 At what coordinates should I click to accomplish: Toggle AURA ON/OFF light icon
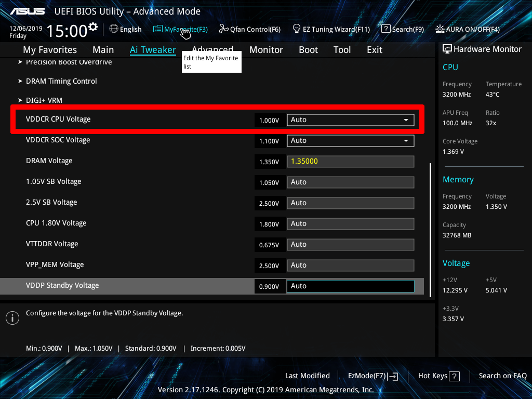tap(440, 29)
